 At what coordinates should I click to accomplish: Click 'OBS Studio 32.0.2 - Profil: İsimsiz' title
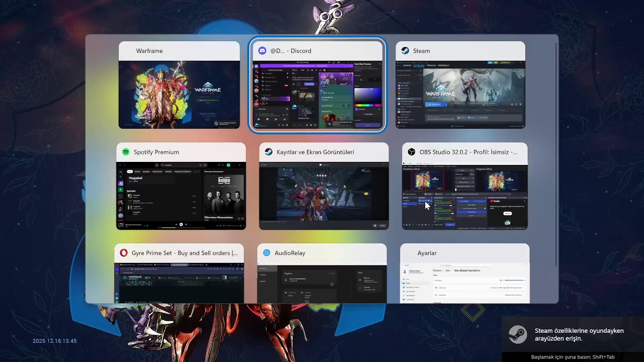pos(468,152)
